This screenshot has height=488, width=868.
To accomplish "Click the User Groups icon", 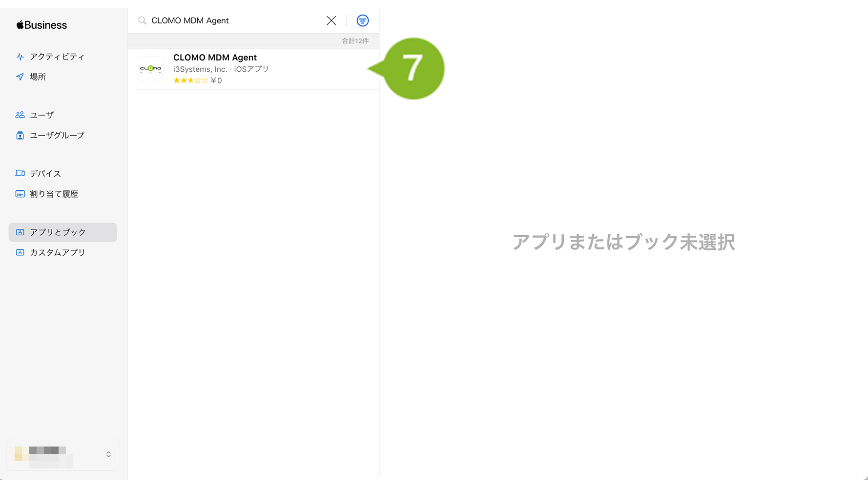I will [x=20, y=135].
